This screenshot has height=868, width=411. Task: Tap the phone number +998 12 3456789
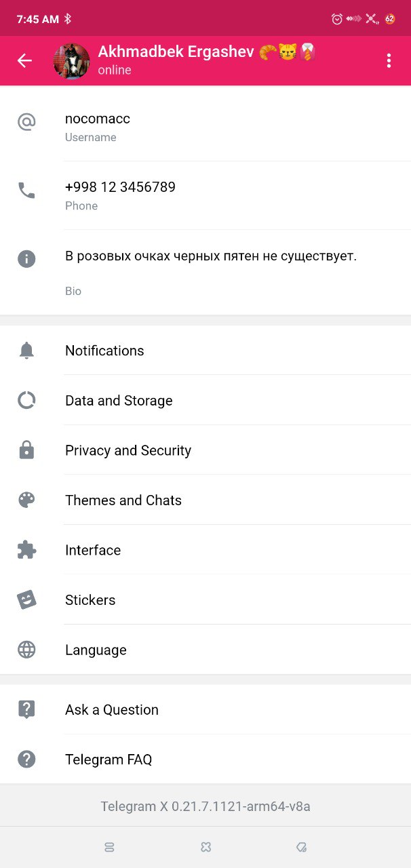pos(120,188)
